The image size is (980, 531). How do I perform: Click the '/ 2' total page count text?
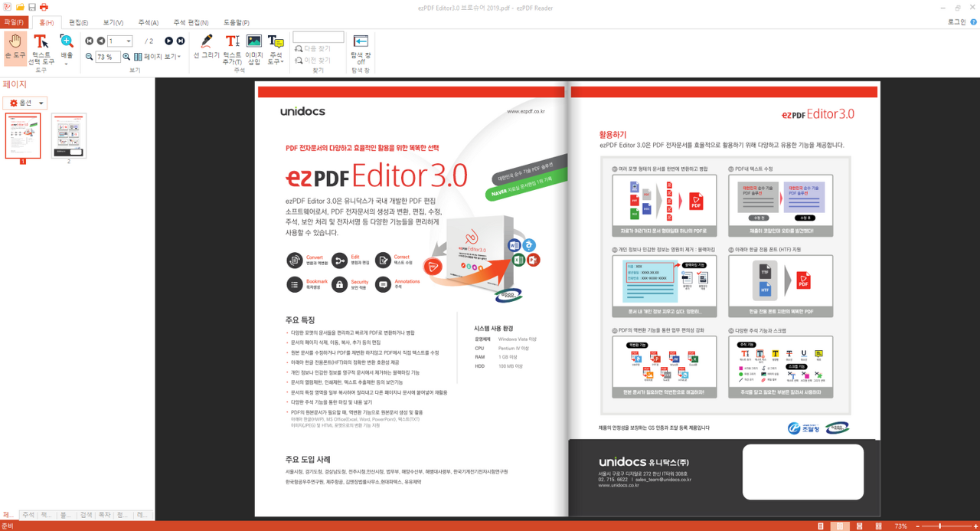pyautogui.click(x=149, y=41)
